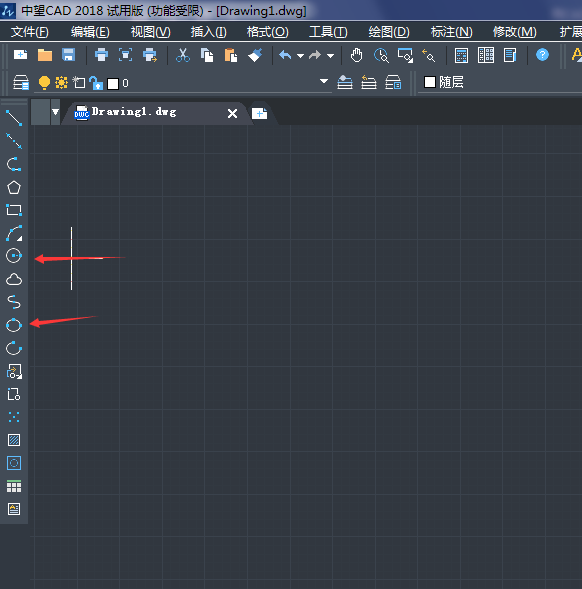Create a new drawing tab
582x589 pixels.
[260, 113]
